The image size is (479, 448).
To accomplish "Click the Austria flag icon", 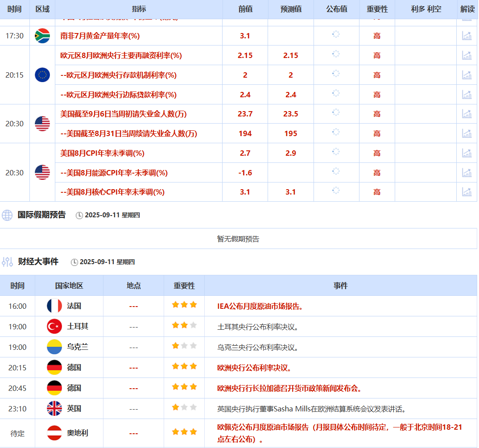I will (54, 433).
